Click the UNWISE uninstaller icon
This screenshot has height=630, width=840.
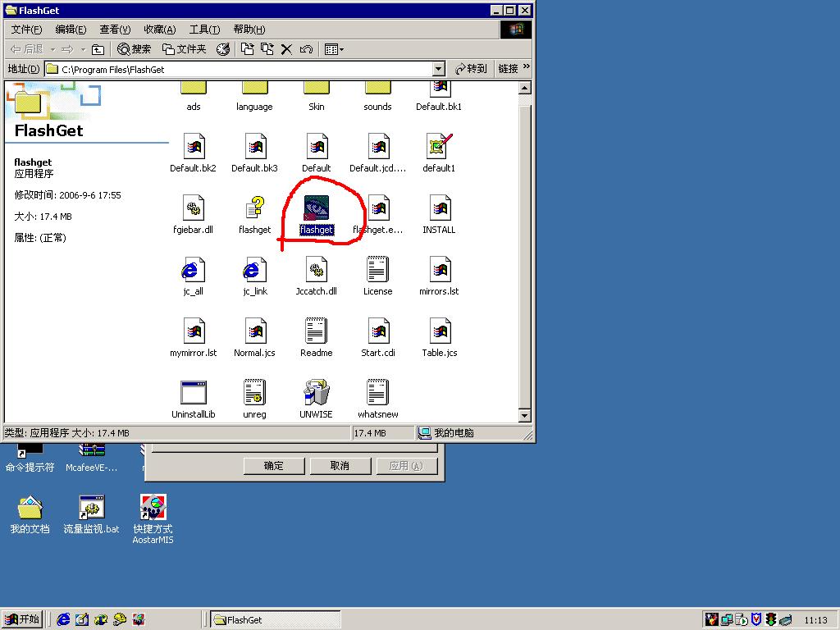click(x=316, y=393)
